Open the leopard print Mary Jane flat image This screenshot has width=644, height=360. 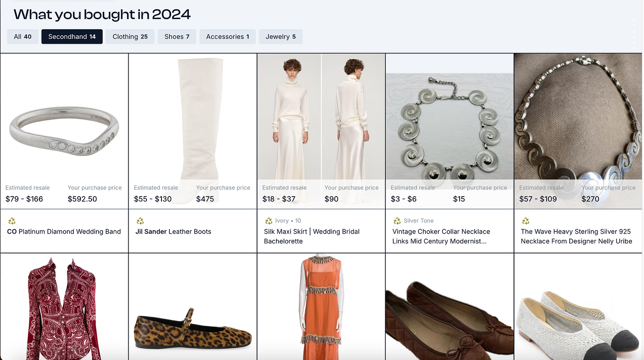point(193,307)
